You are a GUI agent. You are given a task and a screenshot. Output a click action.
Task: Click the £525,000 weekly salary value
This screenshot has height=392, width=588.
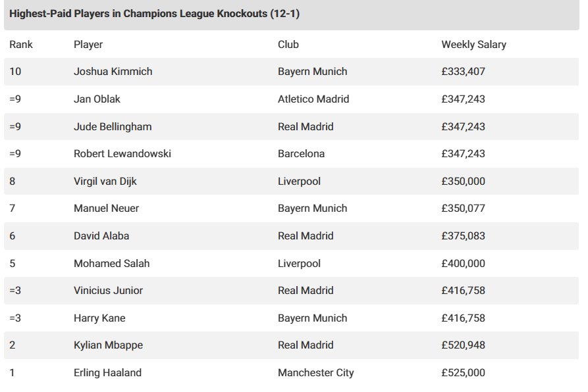tap(463, 373)
